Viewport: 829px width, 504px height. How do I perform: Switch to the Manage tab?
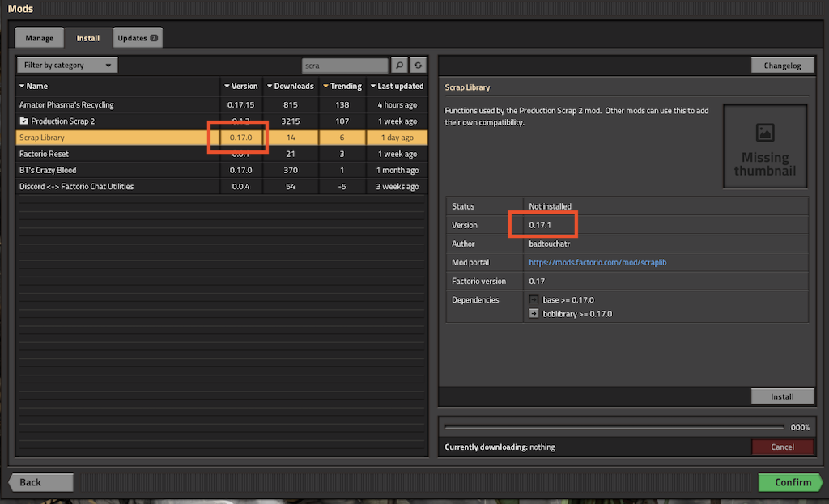(x=39, y=38)
